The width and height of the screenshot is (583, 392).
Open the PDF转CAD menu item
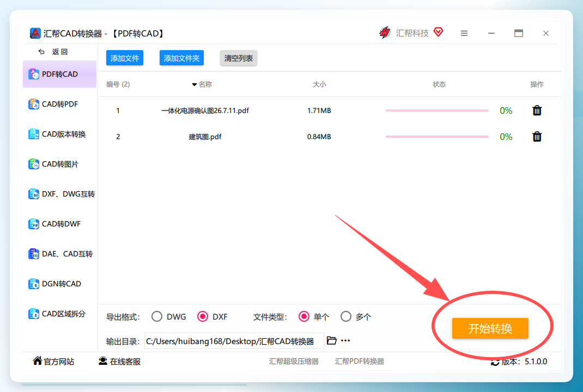(59, 74)
